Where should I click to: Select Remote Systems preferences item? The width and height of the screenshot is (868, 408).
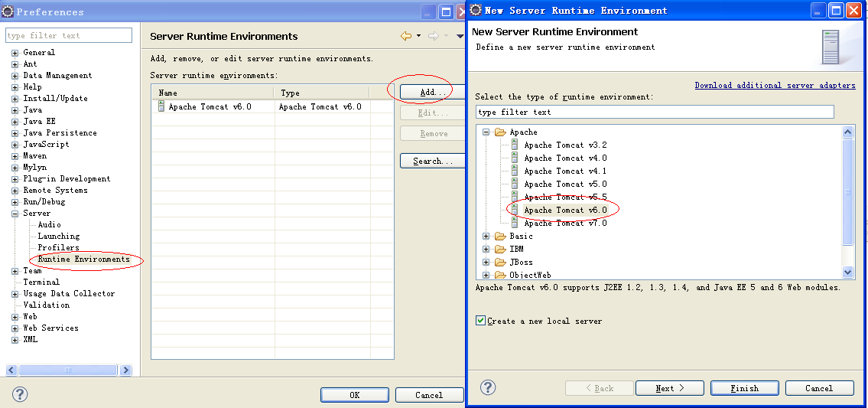55,190
